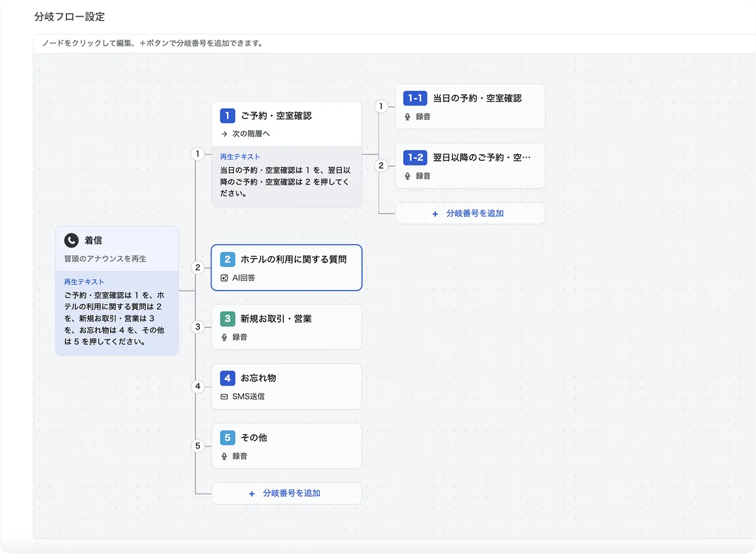Viewport: 756px width, 554px height.
Task: Click the 録音 label in 新規お取引・営業
Action: 240,337
